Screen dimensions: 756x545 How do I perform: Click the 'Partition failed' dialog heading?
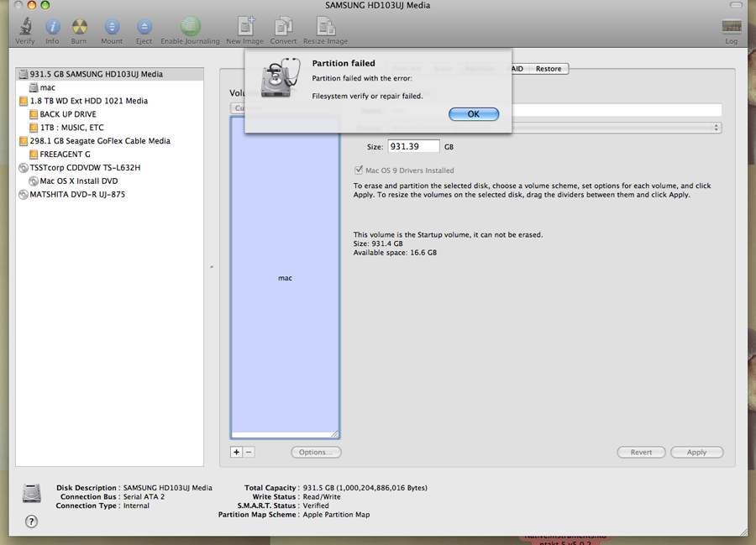[344, 63]
